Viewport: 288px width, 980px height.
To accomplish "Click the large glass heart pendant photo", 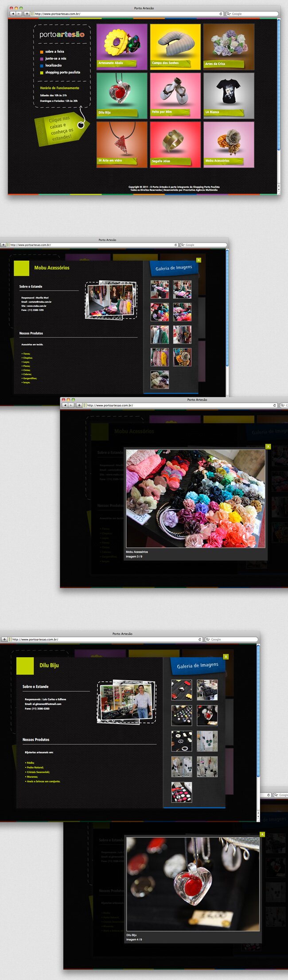I will (193, 884).
